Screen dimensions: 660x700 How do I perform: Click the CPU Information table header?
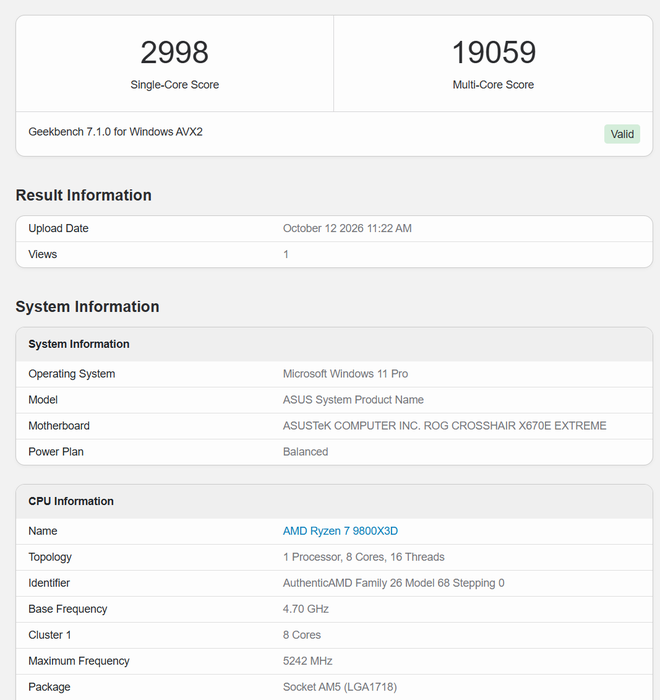pyautogui.click(x=334, y=501)
